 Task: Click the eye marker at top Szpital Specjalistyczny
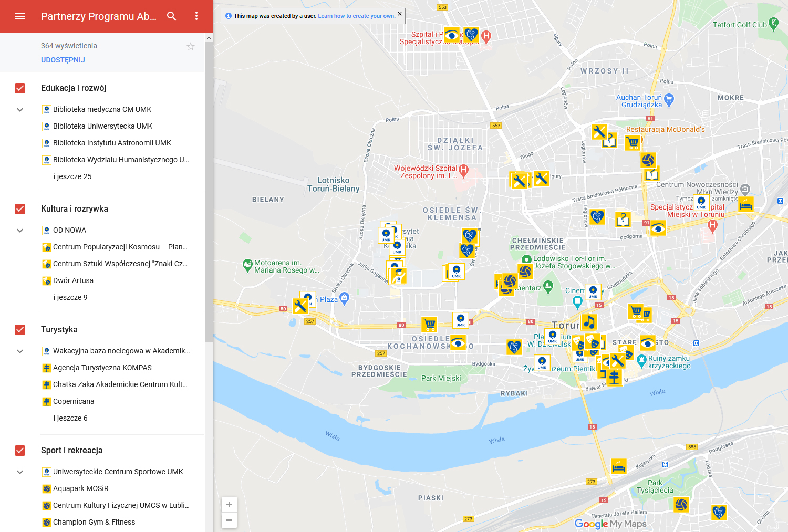(x=452, y=35)
